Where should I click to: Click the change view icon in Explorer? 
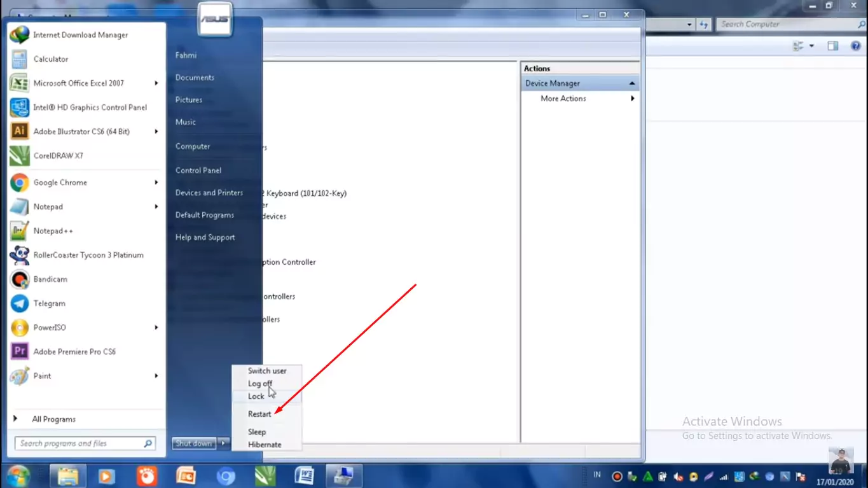click(x=799, y=46)
